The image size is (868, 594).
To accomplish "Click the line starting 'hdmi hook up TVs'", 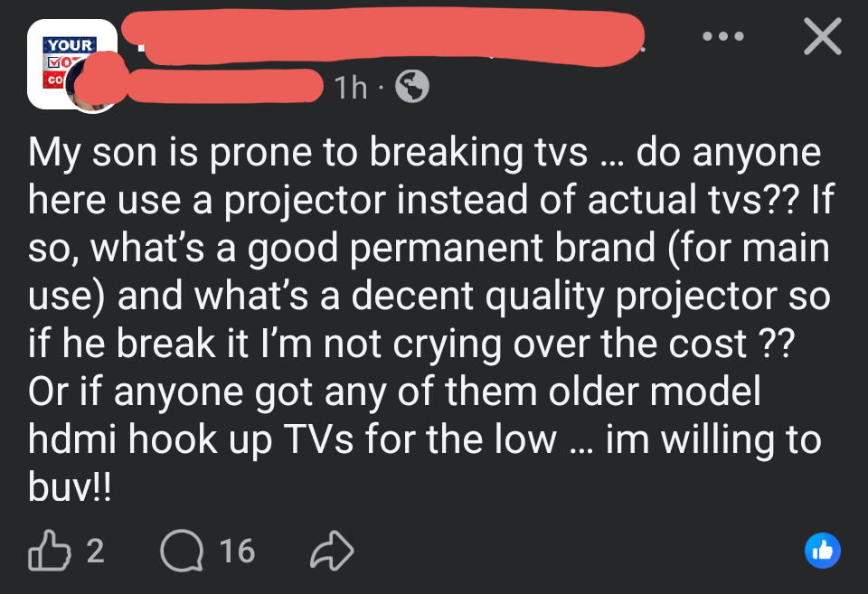I will 425,439.
